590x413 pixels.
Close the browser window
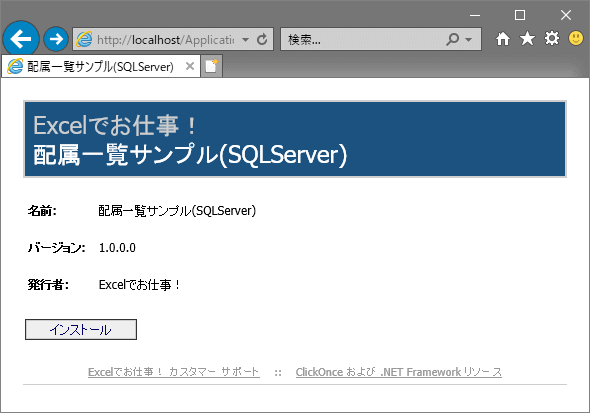(x=566, y=15)
